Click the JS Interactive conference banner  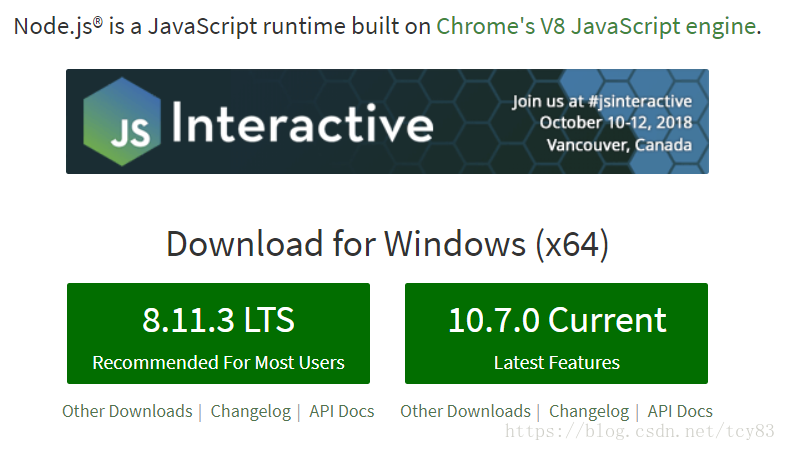387,122
